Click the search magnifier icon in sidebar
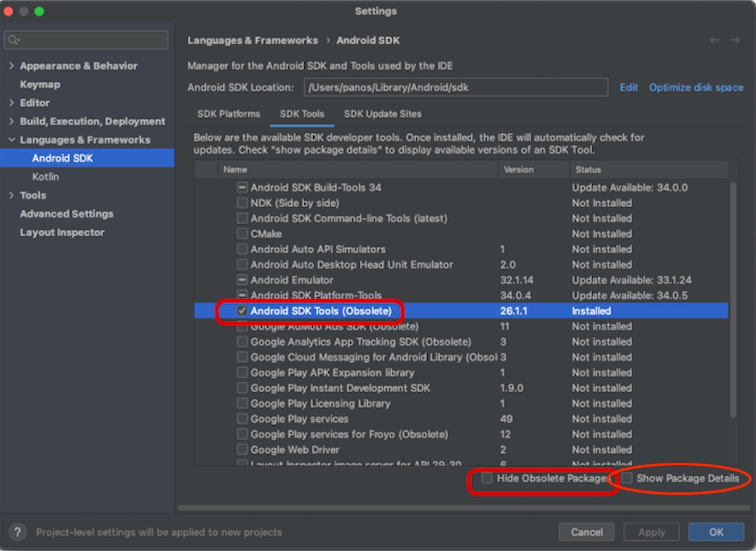Image resolution: width=756 pixels, height=551 pixels. coord(13,40)
